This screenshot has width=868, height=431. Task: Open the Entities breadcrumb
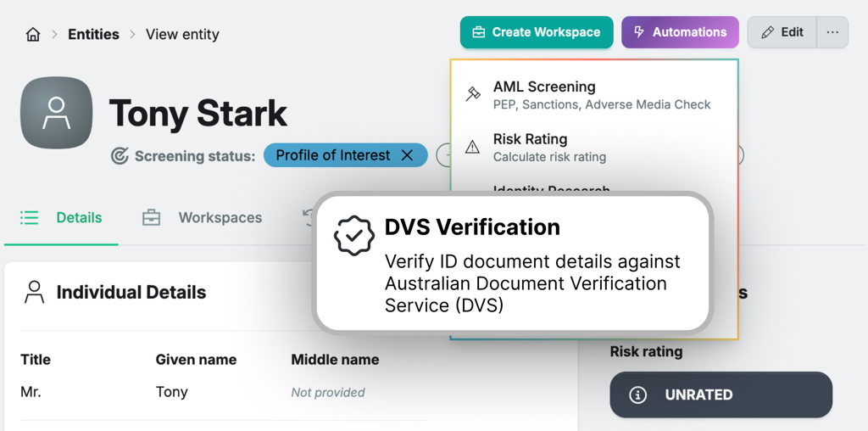pos(93,34)
